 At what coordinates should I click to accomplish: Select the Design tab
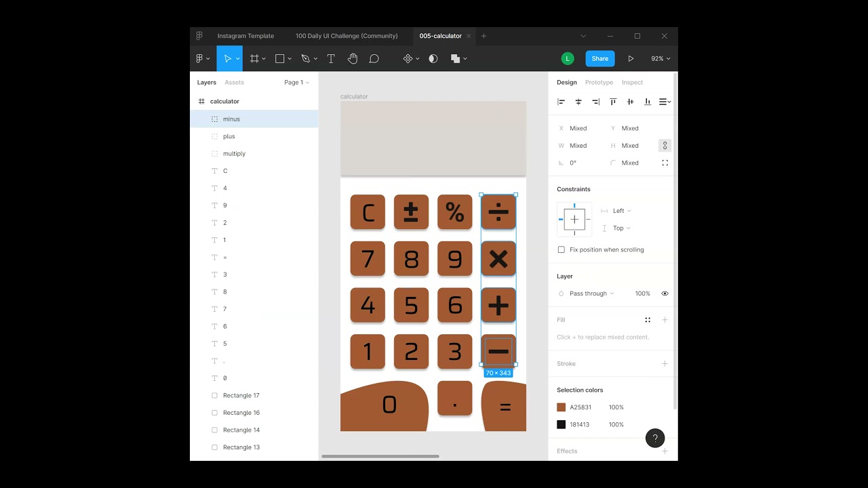click(x=567, y=83)
